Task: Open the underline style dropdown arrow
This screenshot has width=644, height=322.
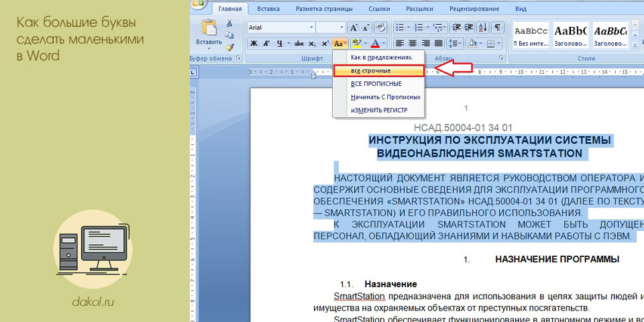Action: [288, 43]
